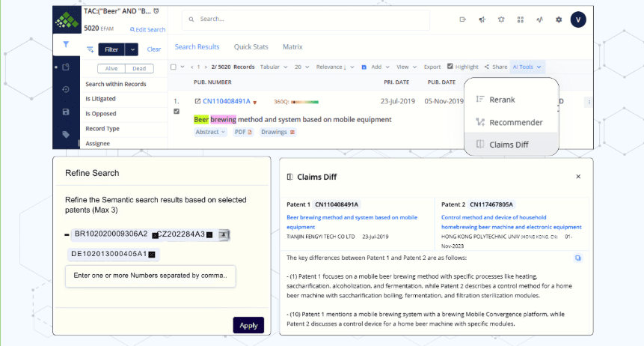Image resolution: width=644 pixels, height=346 pixels.
Task: Open the PDF of the record
Action: (243, 132)
